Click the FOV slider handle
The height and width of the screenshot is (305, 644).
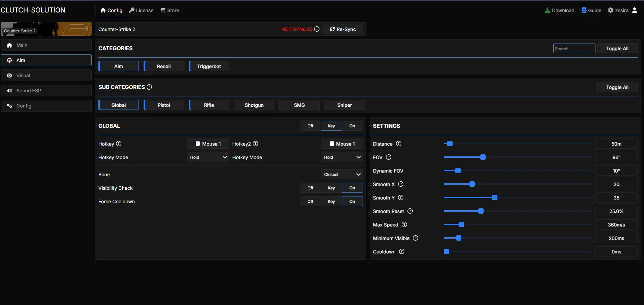click(x=483, y=157)
